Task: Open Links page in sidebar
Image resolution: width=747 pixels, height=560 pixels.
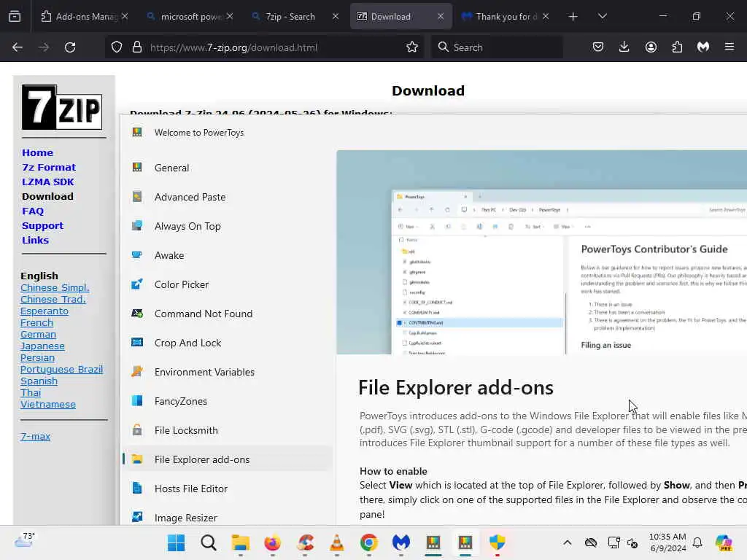Action: (35, 240)
